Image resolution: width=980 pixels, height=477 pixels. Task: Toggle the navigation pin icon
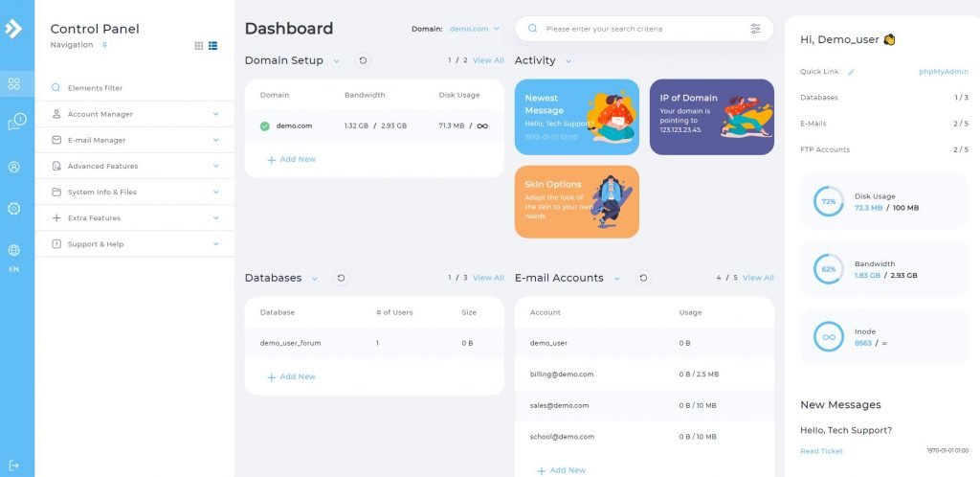click(105, 45)
